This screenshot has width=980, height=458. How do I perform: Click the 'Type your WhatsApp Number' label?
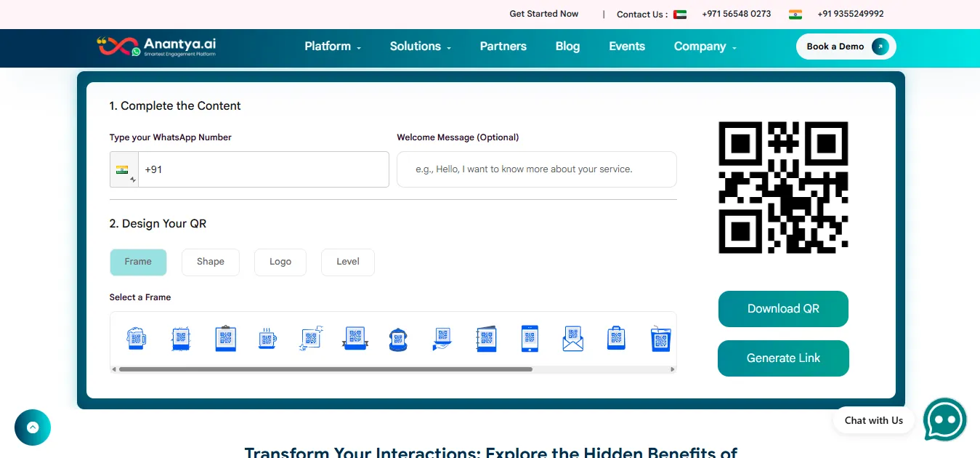tap(171, 137)
